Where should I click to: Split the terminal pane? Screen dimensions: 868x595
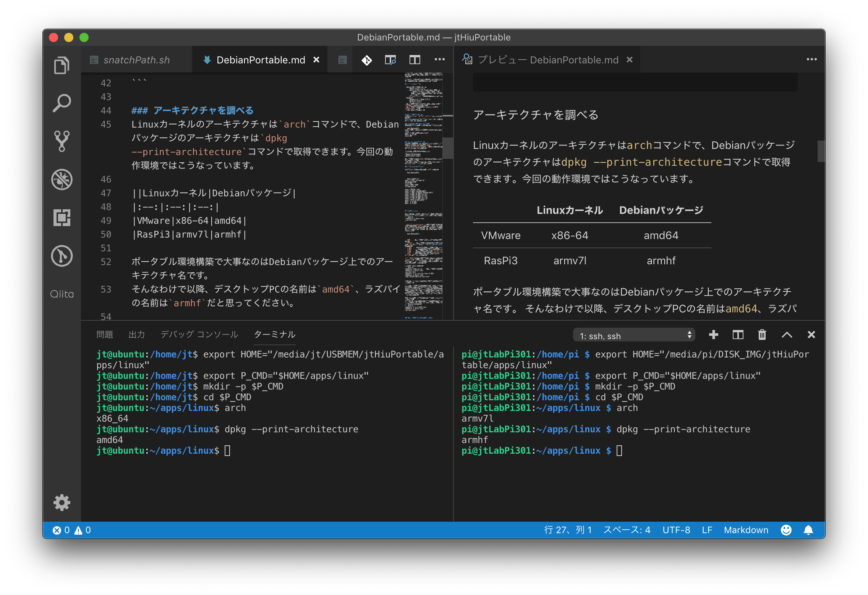click(738, 335)
